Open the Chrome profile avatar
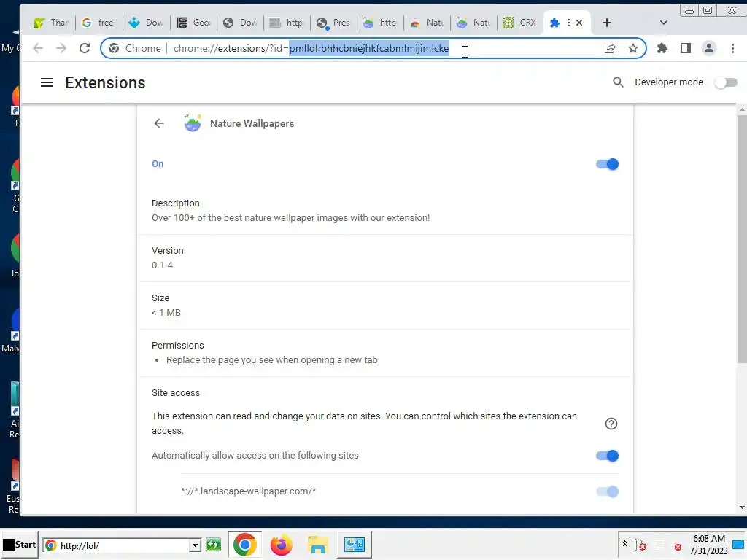Viewport: 747px width, 560px height. (709, 48)
